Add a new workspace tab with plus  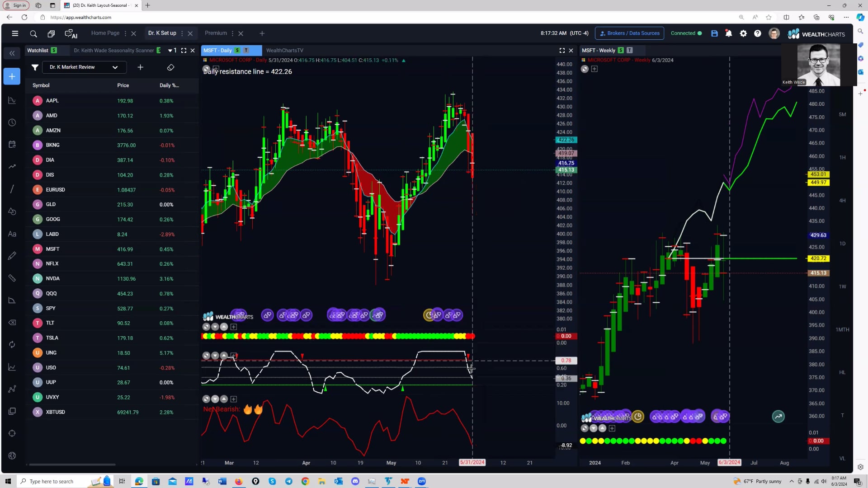(262, 33)
